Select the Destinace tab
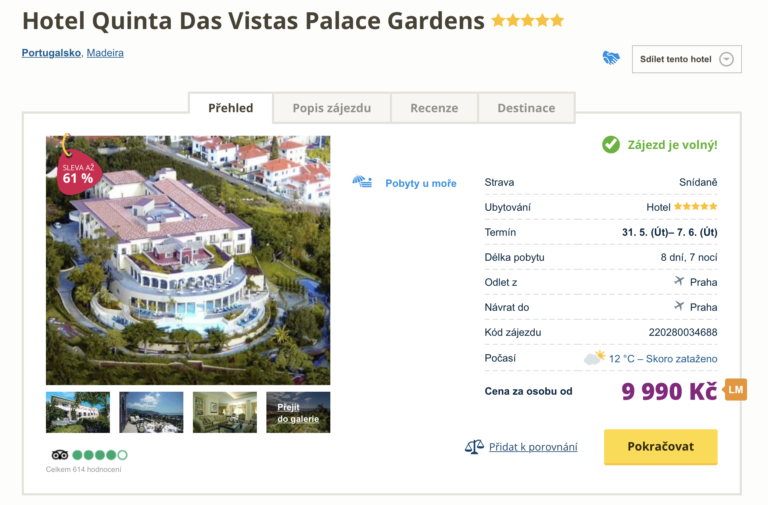The width and height of the screenshot is (768, 505). click(526, 108)
